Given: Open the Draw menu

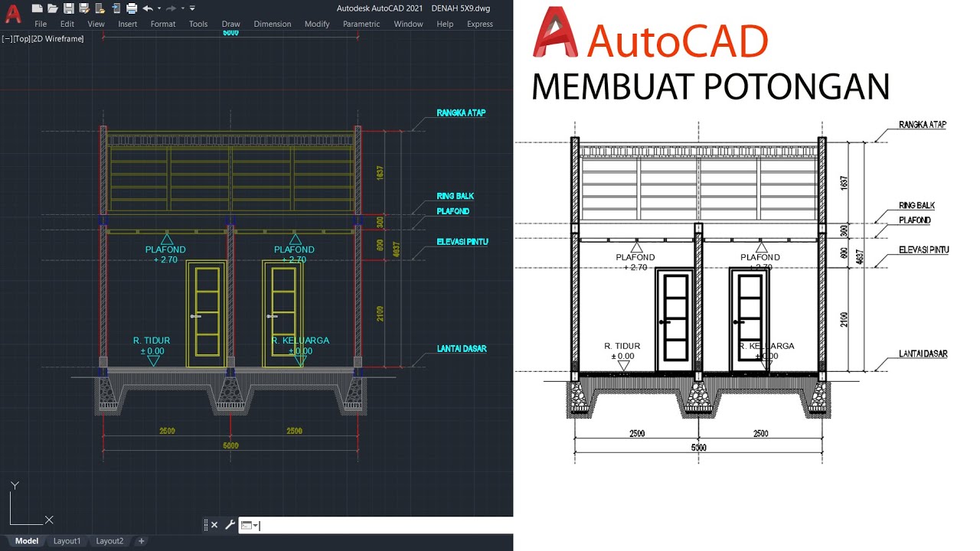Looking at the screenshot, I should point(230,24).
